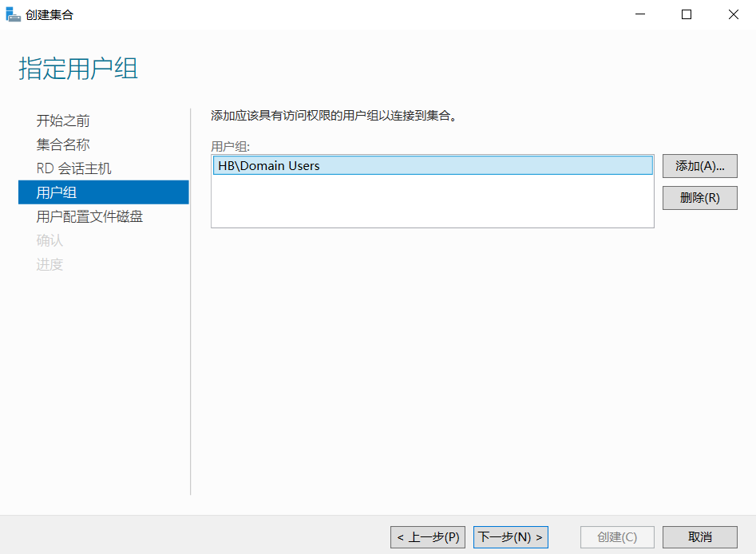Select HB\Domain Users in the list
Image resolution: width=756 pixels, height=554 pixels.
pos(433,165)
